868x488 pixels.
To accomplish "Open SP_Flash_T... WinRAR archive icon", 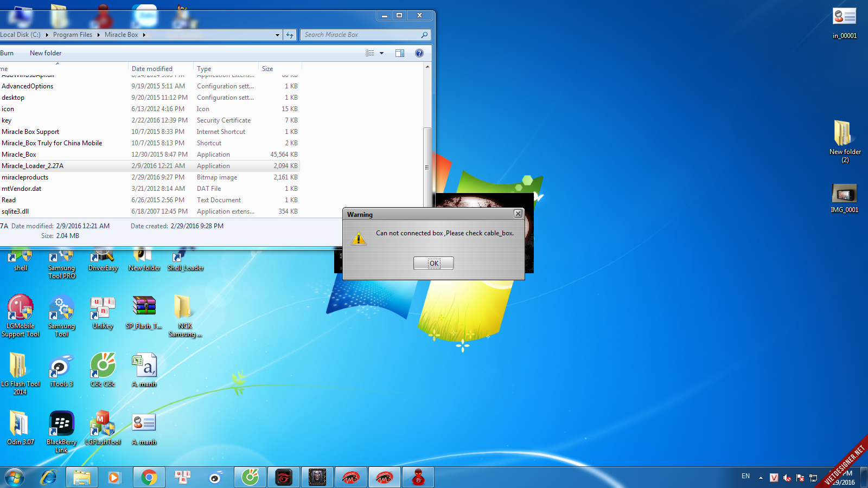I will pos(144,312).
